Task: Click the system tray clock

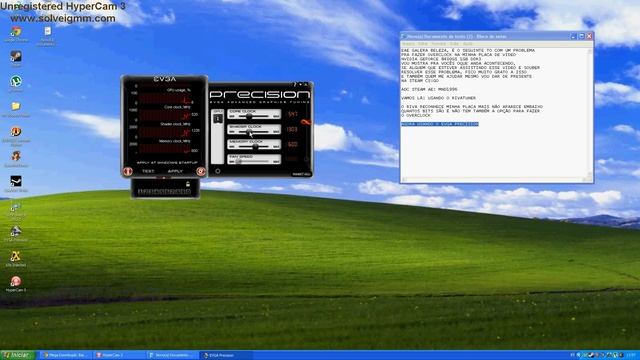Action: point(631,355)
